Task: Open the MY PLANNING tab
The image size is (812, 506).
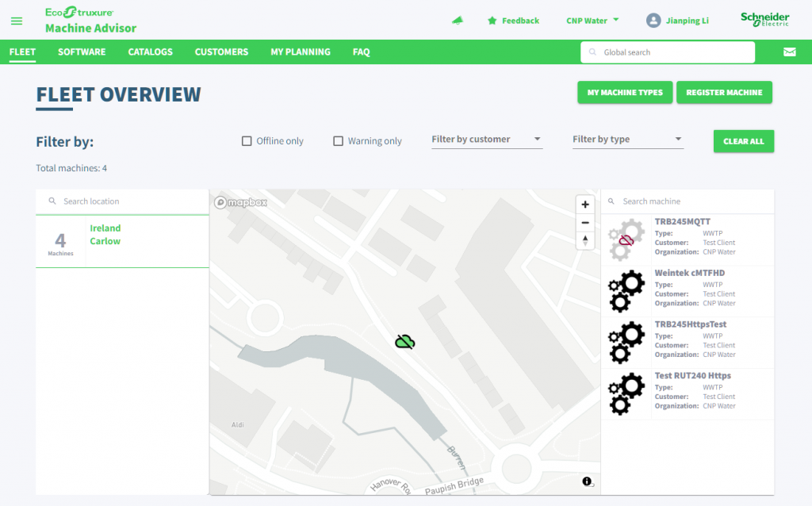Action: [301, 52]
